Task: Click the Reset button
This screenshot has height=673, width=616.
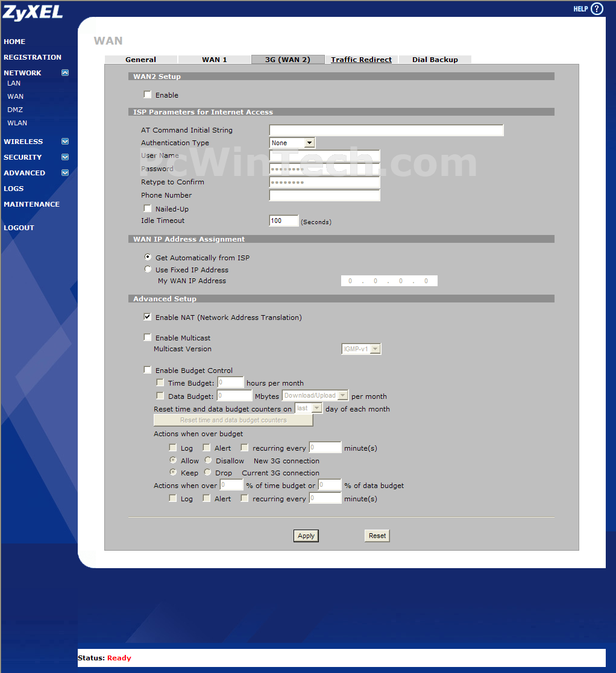Action: (x=377, y=536)
